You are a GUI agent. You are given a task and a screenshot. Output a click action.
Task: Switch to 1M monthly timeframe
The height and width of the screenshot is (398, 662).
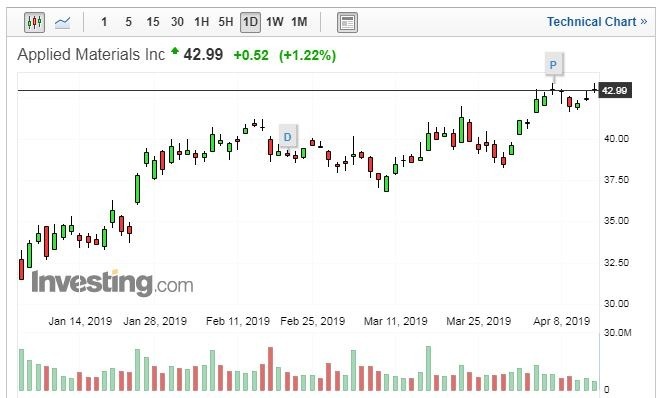pyautogui.click(x=299, y=22)
